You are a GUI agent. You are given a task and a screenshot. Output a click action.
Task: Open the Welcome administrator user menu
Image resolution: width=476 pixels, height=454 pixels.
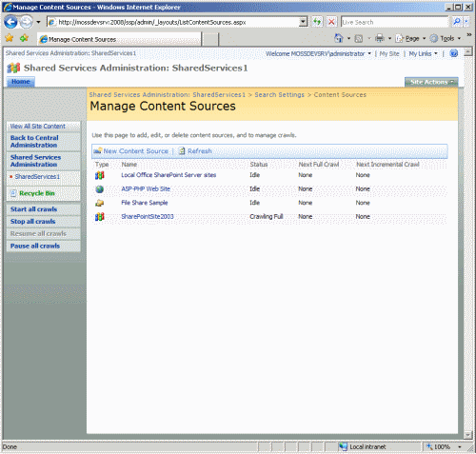point(318,54)
